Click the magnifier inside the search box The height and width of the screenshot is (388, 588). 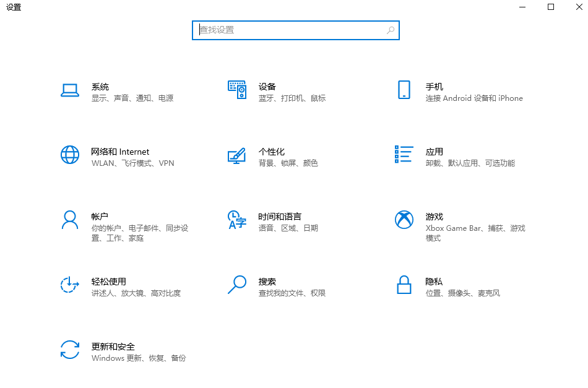point(390,30)
